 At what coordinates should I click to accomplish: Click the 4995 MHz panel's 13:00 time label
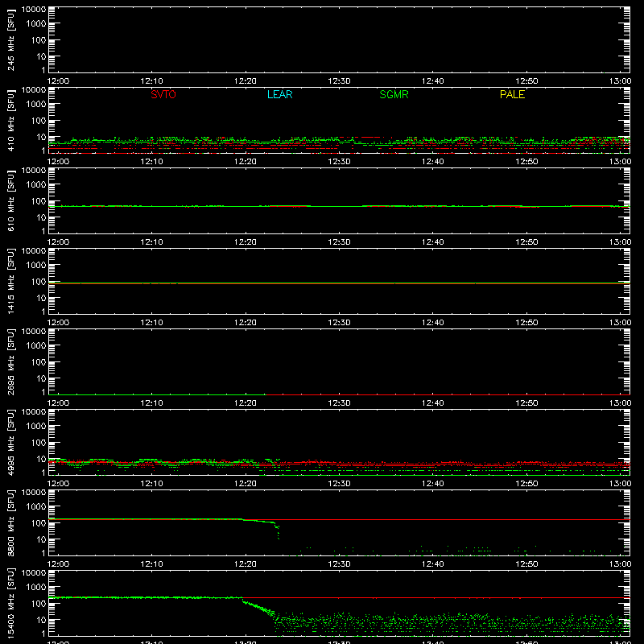pyautogui.click(x=620, y=484)
